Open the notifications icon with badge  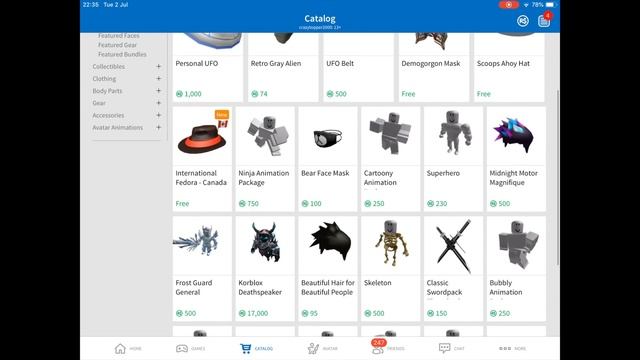coord(544,20)
